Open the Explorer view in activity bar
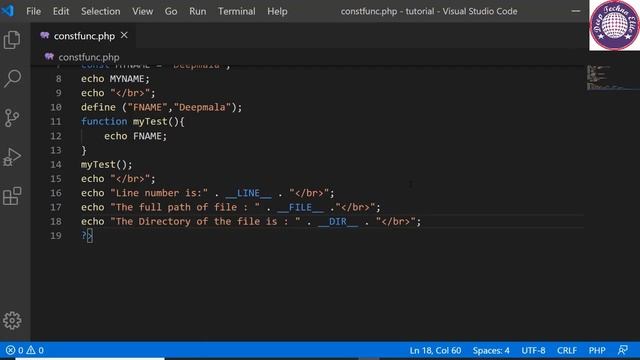This screenshot has width=640, height=360. (x=12, y=40)
